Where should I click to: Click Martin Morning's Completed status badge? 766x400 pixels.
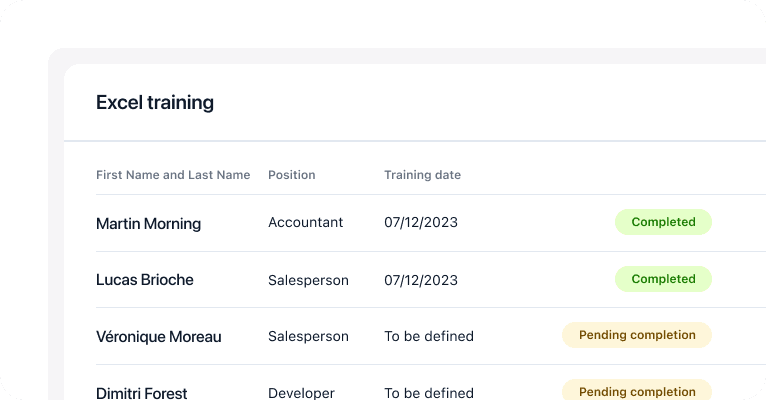tap(663, 222)
